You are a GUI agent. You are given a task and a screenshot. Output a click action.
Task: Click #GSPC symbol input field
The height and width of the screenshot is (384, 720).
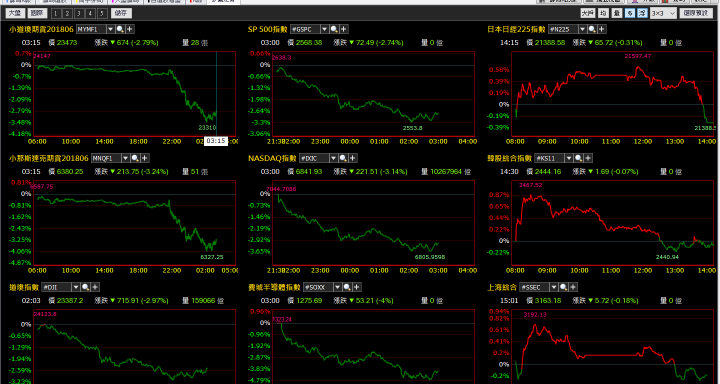(x=305, y=29)
